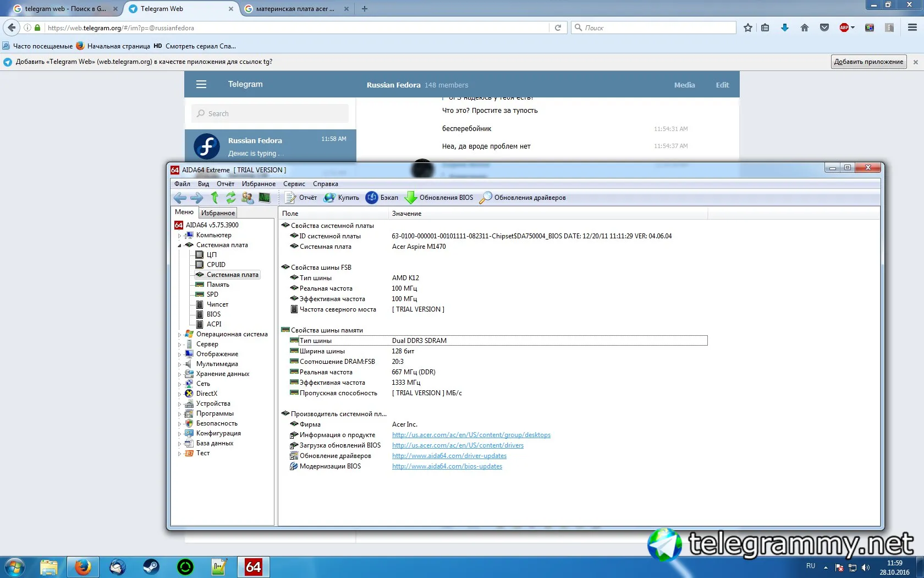Expand the Мультимедиа tree node
Screen dimensions: 924x578
click(179, 364)
